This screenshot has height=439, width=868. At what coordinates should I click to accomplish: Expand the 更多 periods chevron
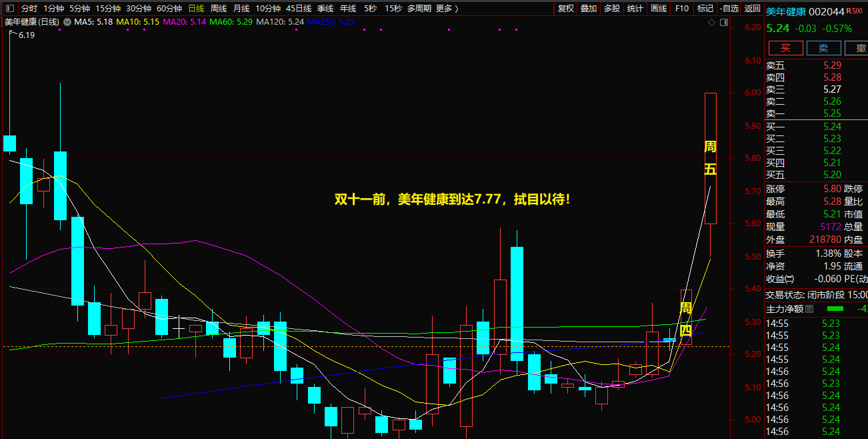click(x=457, y=9)
